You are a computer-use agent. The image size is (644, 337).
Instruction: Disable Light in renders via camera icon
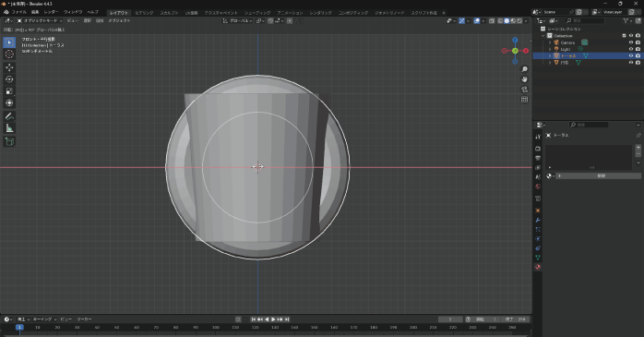(638, 49)
